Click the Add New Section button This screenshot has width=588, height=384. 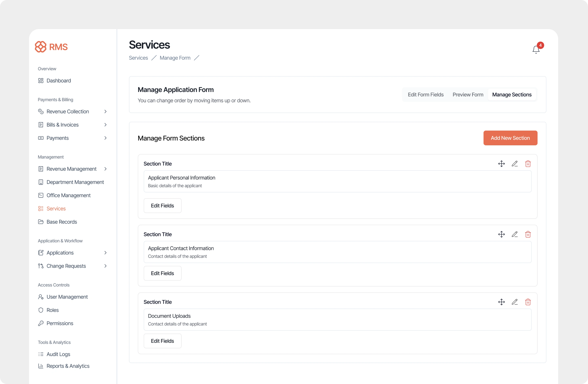coord(510,138)
